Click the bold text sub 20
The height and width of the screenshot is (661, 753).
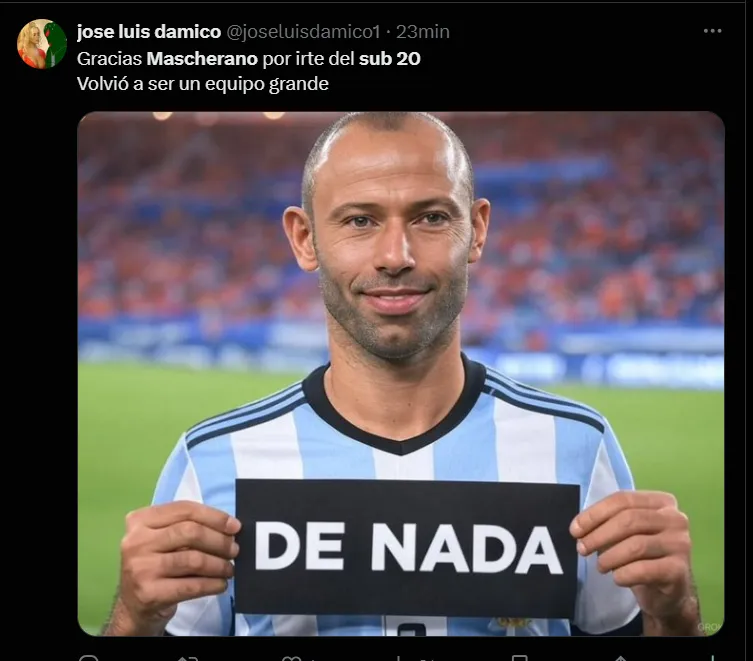tap(389, 59)
